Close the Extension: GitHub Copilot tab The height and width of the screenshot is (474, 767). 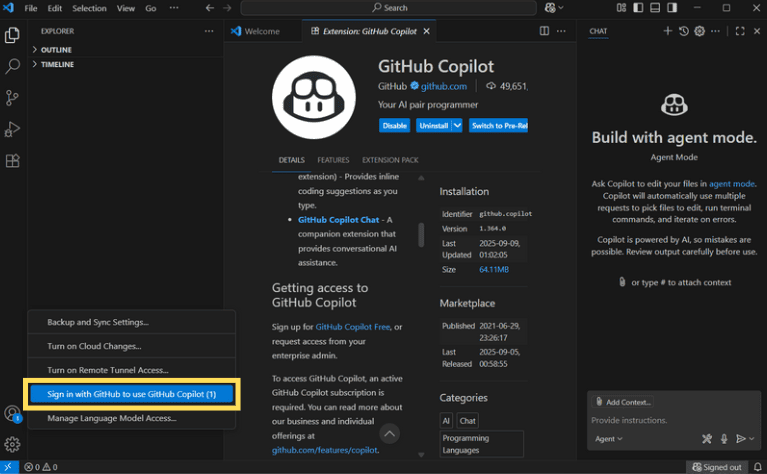pos(427,31)
